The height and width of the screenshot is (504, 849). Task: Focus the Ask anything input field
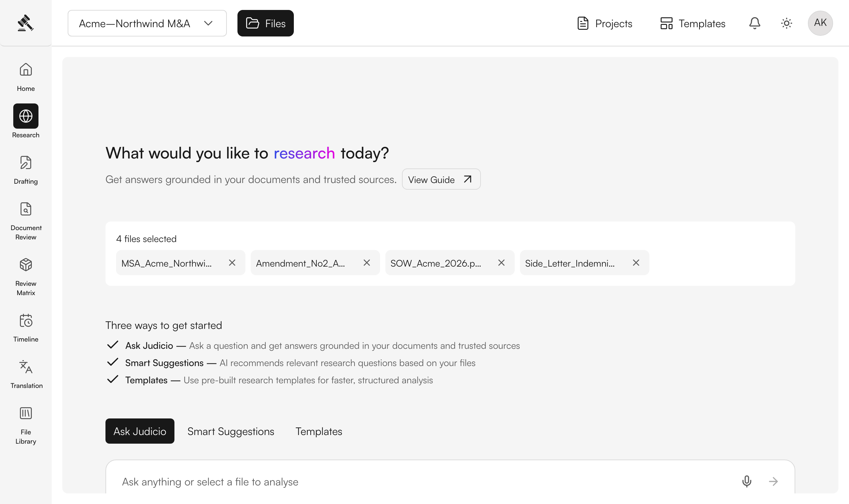click(x=421, y=481)
